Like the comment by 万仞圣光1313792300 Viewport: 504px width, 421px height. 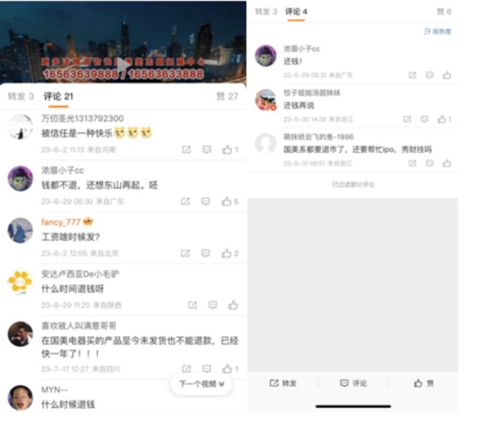pyautogui.click(x=230, y=150)
